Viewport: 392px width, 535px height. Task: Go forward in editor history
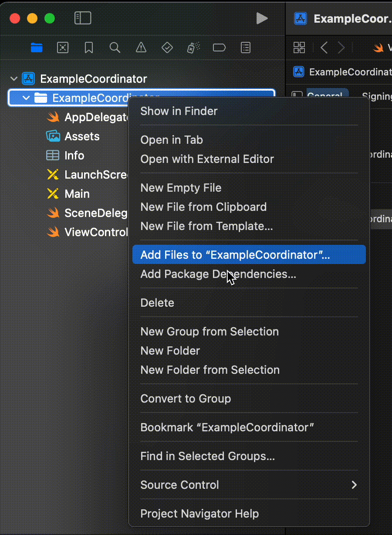(341, 47)
